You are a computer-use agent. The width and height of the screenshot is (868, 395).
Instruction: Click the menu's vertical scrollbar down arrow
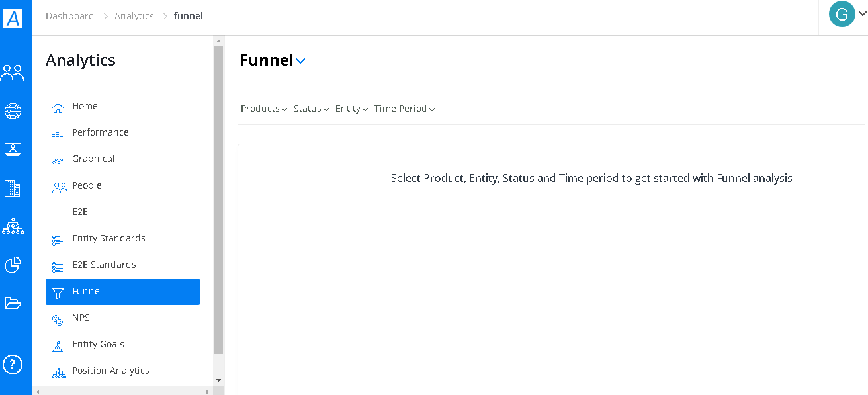tap(219, 380)
